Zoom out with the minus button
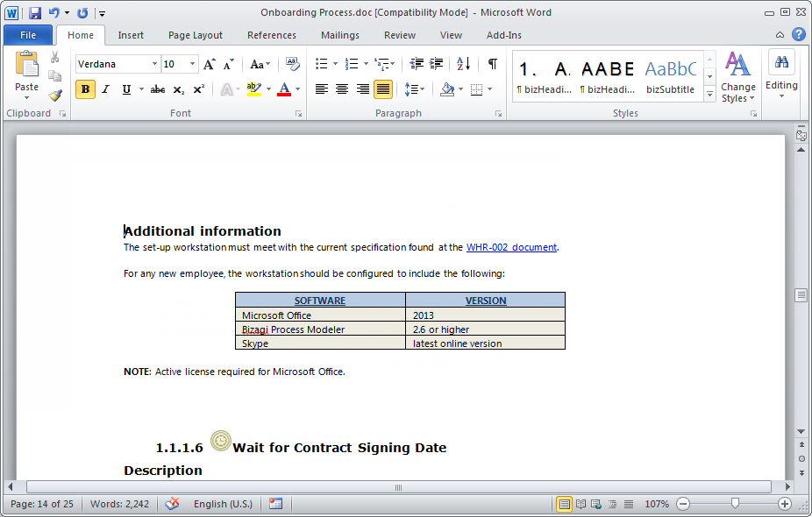812x517 pixels. pos(684,504)
